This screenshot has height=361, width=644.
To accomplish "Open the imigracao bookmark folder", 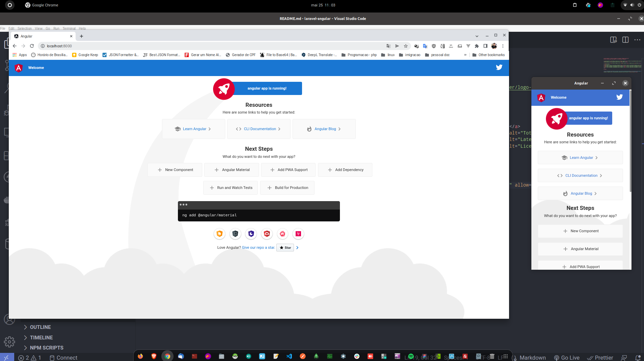I will coord(410,55).
